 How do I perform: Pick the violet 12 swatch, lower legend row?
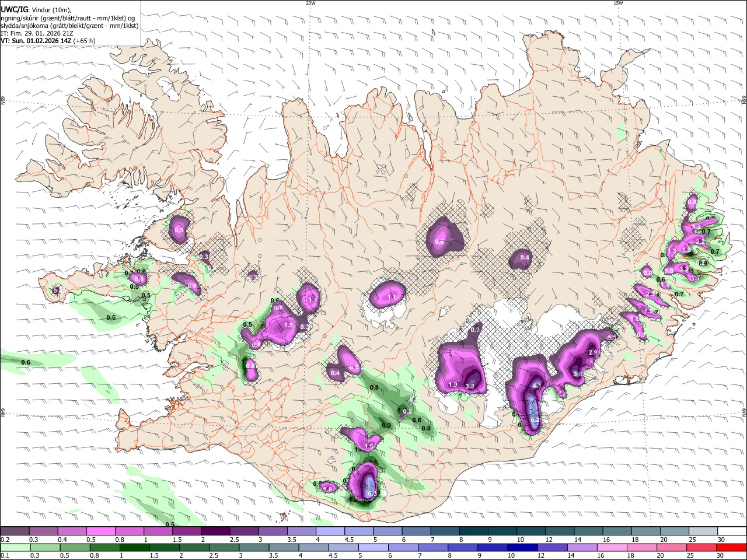pyautogui.click(x=553, y=547)
